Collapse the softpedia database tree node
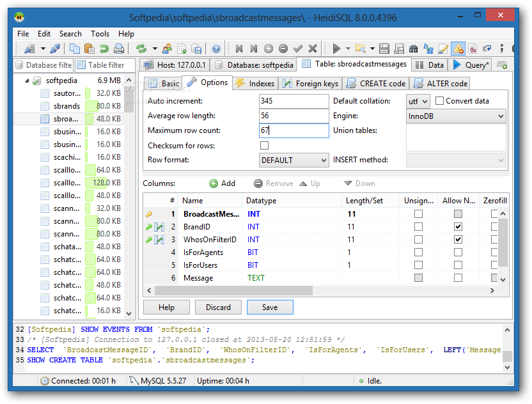The image size is (532, 404). (27, 81)
